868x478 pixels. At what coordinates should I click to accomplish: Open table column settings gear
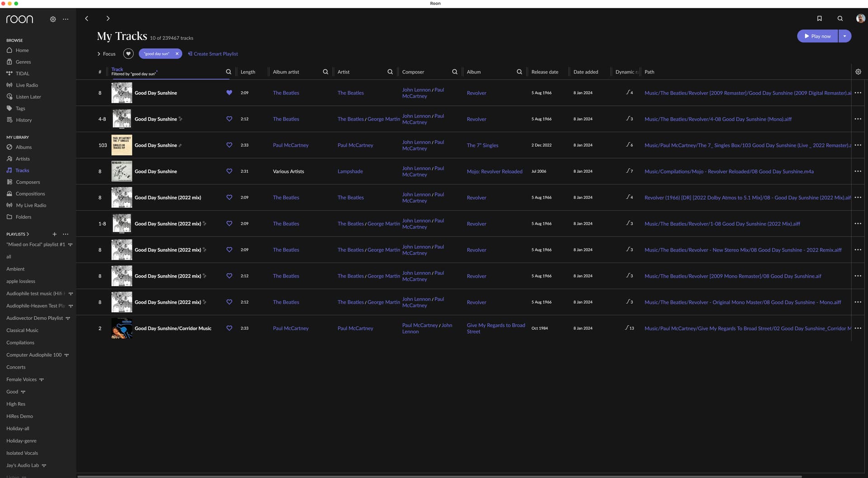858,72
